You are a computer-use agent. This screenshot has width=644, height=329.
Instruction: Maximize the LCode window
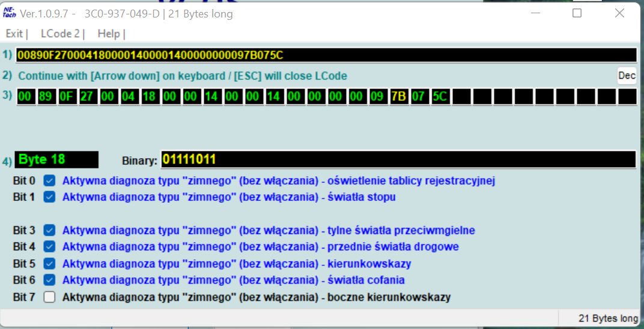pos(577,13)
